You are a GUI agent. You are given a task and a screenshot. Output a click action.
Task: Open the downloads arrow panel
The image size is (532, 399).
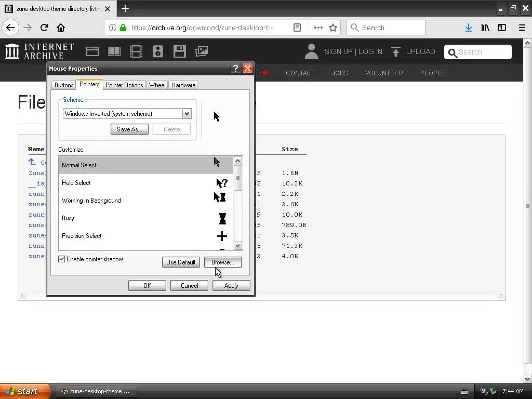pyautogui.click(x=469, y=28)
